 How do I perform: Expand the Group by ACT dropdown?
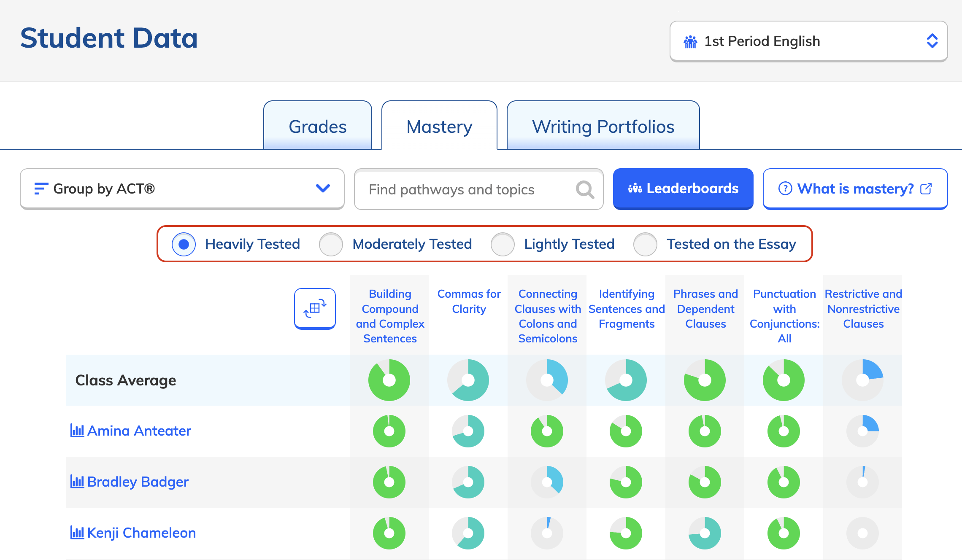point(182,188)
